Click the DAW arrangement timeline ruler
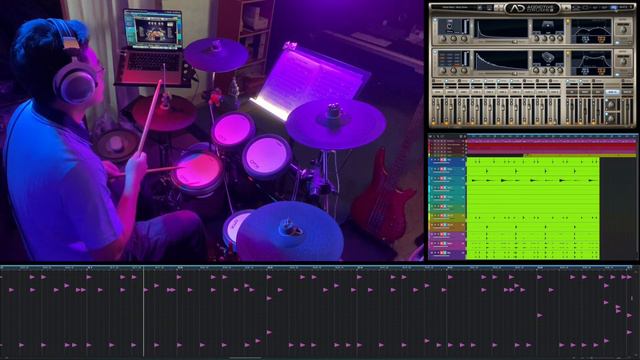The image size is (640, 360). pyautogui.click(x=552, y=136)
